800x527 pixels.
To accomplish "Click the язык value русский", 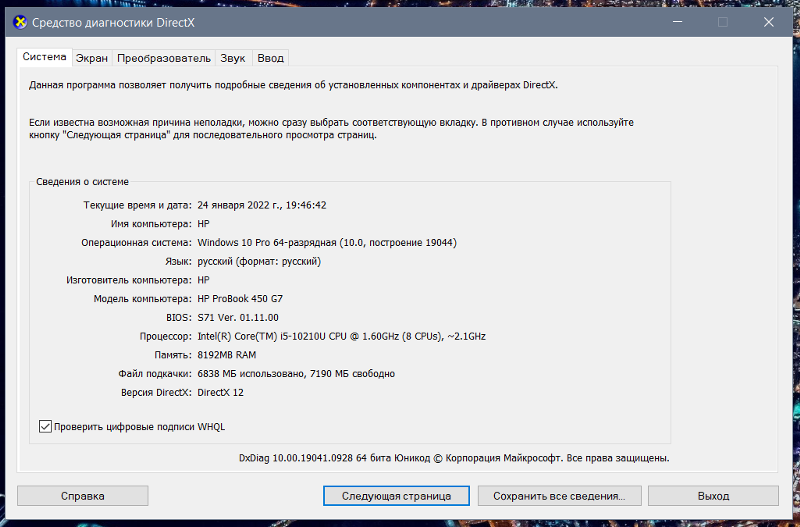I will click(259, 261).
